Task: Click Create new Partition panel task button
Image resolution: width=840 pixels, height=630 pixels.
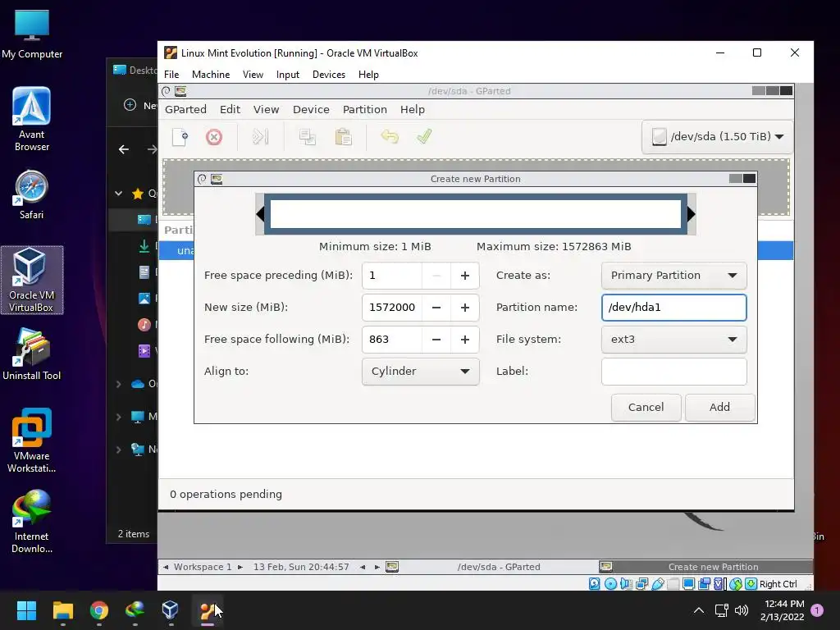Action: [x=705, y=567]
